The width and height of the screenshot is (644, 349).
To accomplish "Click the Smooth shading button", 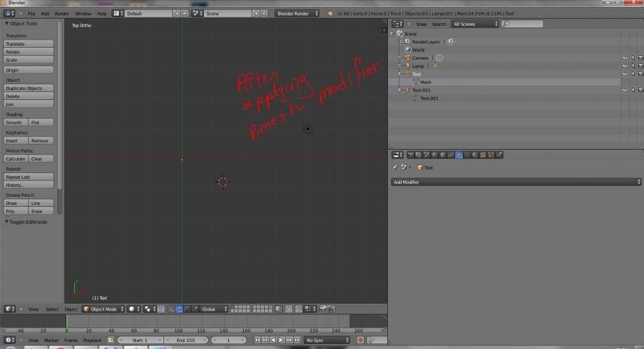I will [16, 123].
